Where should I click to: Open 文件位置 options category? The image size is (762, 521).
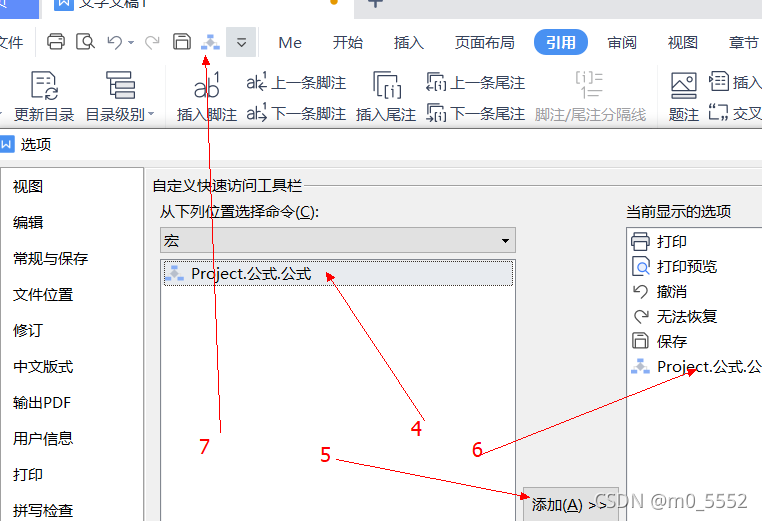pyautogui.click(x=43, y=294)
